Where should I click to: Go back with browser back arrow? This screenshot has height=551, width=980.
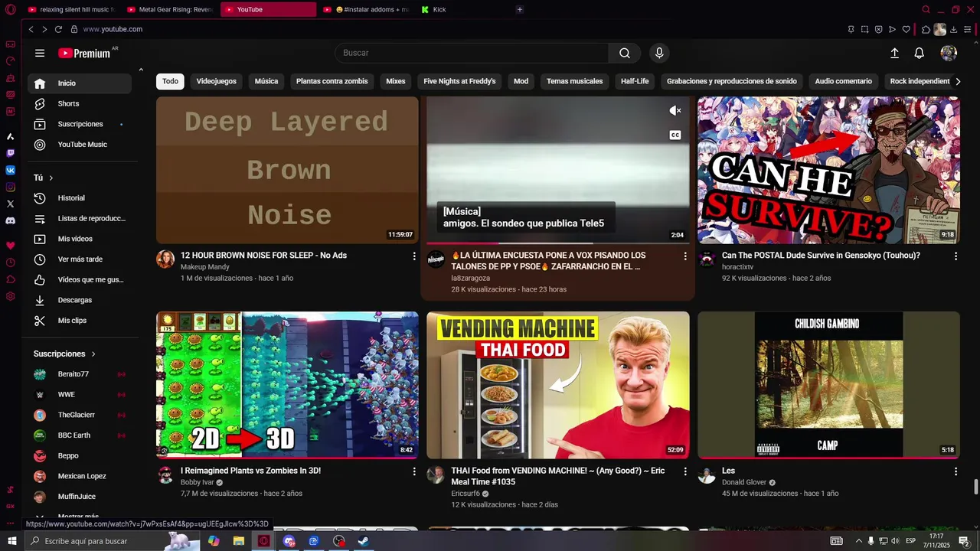point(31,29)
